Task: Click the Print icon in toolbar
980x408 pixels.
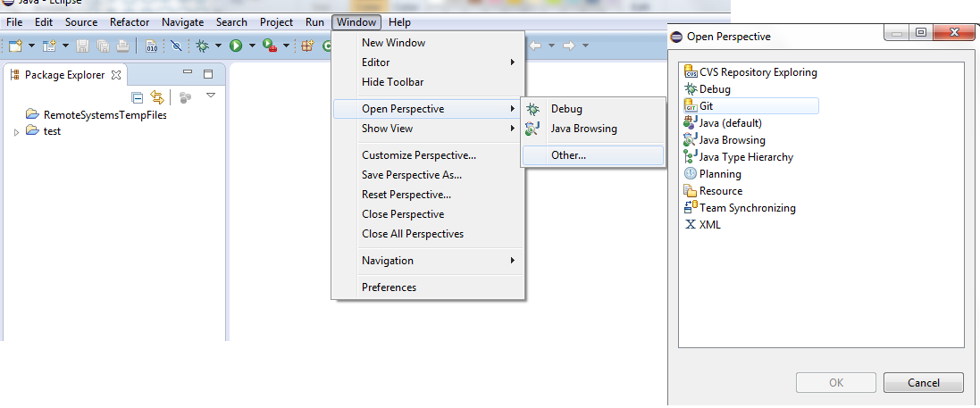Action: click(x=122, y=46)
